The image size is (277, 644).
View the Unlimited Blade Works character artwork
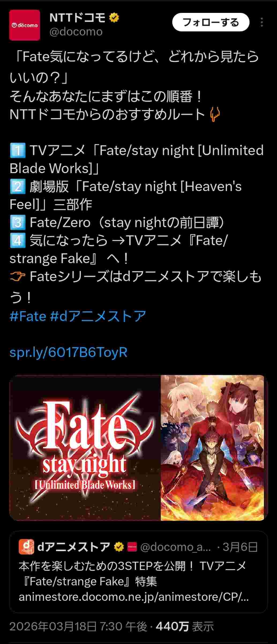212,448
